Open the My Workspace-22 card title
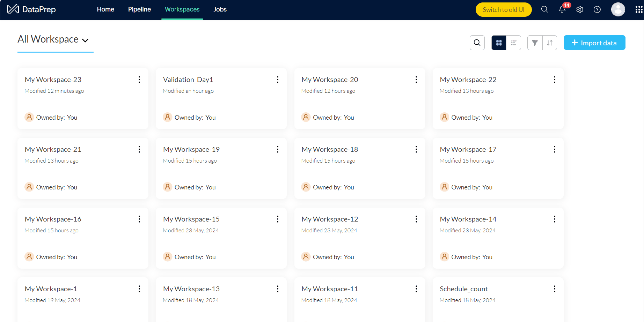644x322 pixels. [x=468, y=80]
